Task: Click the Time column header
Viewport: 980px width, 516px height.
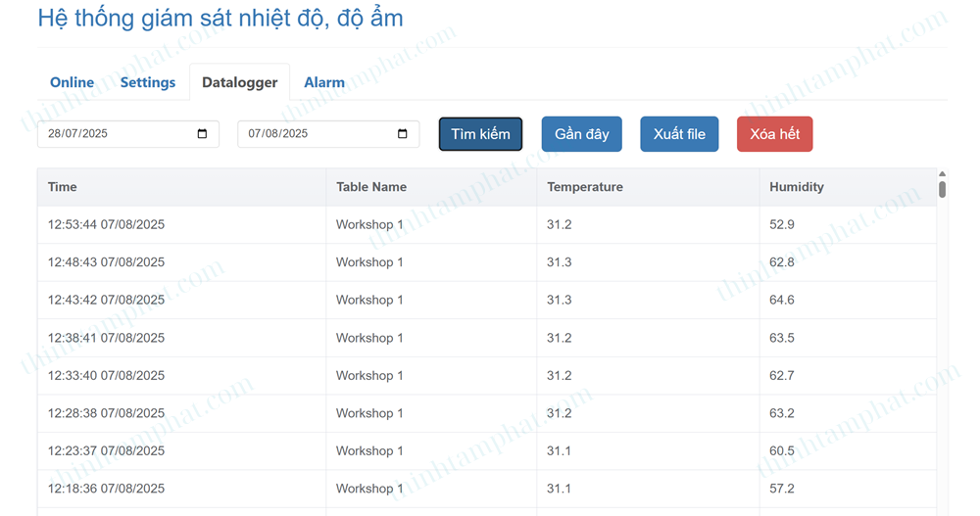Action: (x=63, y=187)
